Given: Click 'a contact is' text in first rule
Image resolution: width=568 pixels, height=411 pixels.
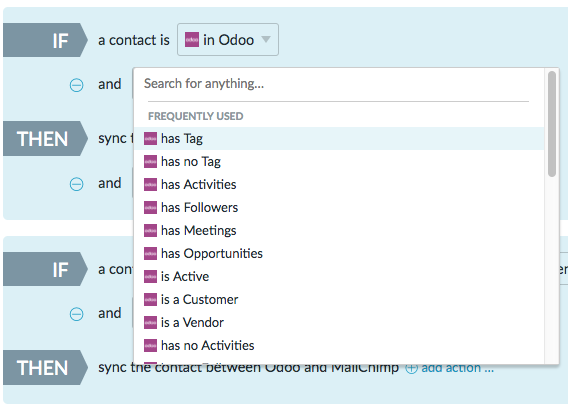Looking at the screenshot, I should (134, 40).
